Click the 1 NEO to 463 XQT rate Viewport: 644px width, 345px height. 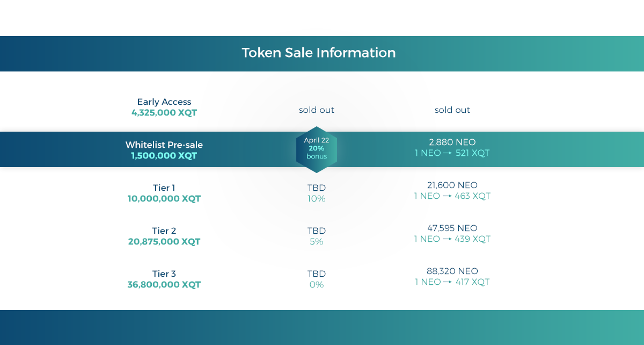tap(452, 196)
